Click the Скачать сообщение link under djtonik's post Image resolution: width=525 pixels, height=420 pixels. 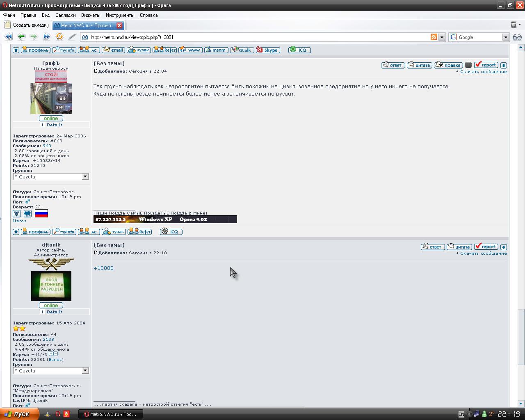(483, 253)
